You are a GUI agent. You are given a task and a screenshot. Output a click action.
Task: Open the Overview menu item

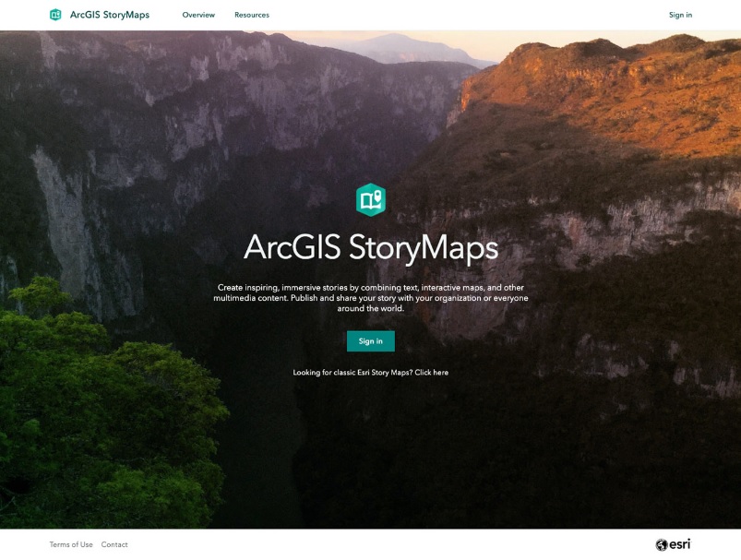tap(198, 15)
